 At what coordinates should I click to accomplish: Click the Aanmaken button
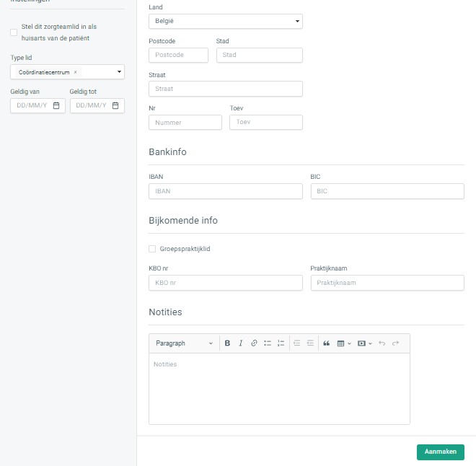(441, 452)
